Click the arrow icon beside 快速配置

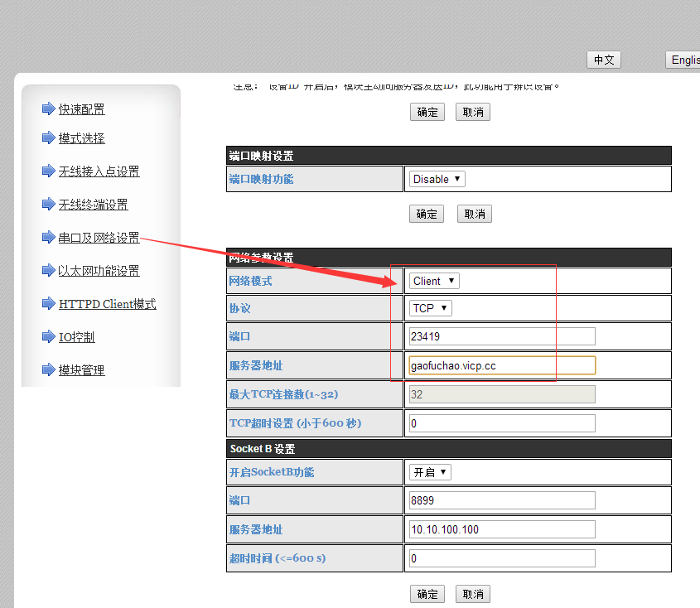[48, 109]
